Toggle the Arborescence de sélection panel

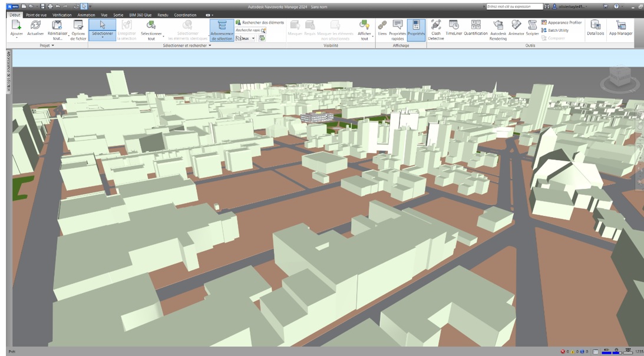(222, 29)
